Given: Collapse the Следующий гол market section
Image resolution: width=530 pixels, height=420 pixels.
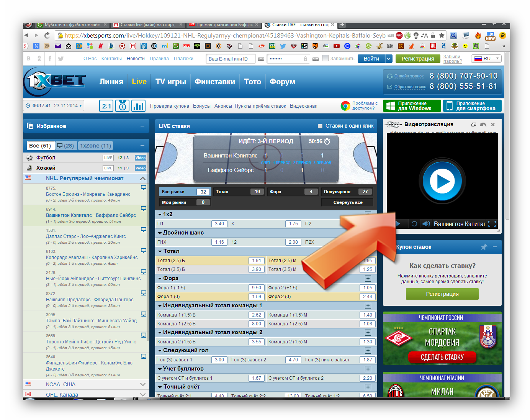Looking at the screenshot, I should [160, 350].
